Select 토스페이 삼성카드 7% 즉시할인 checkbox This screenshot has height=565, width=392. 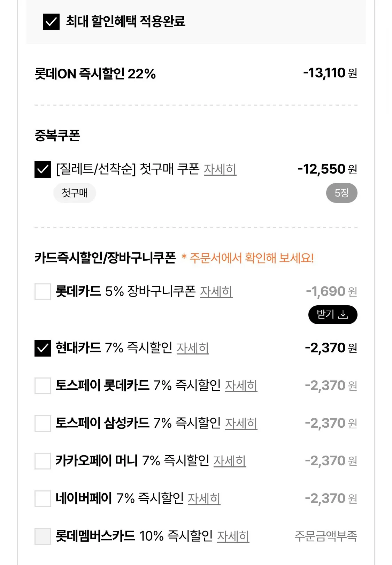pyautogui.click(x=43, y=423)
